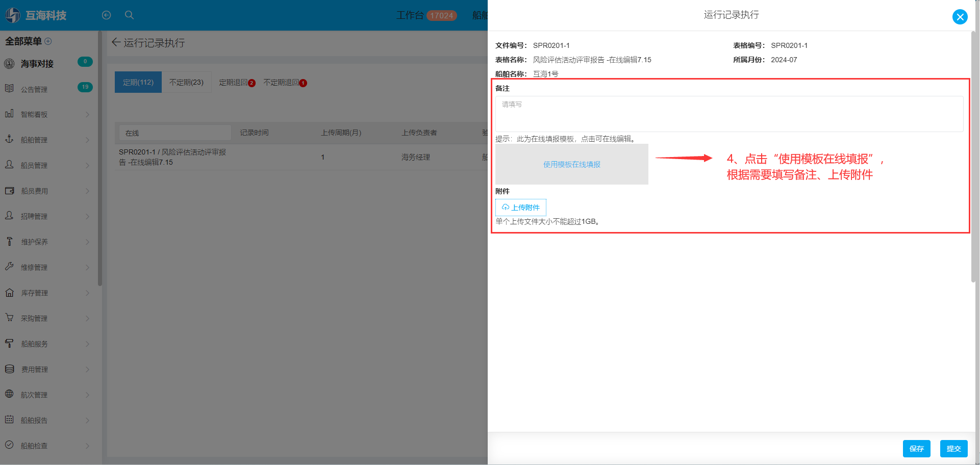Click the 互海科技 logo icon
Screen dimensions: 980x465
coord(13,15)
